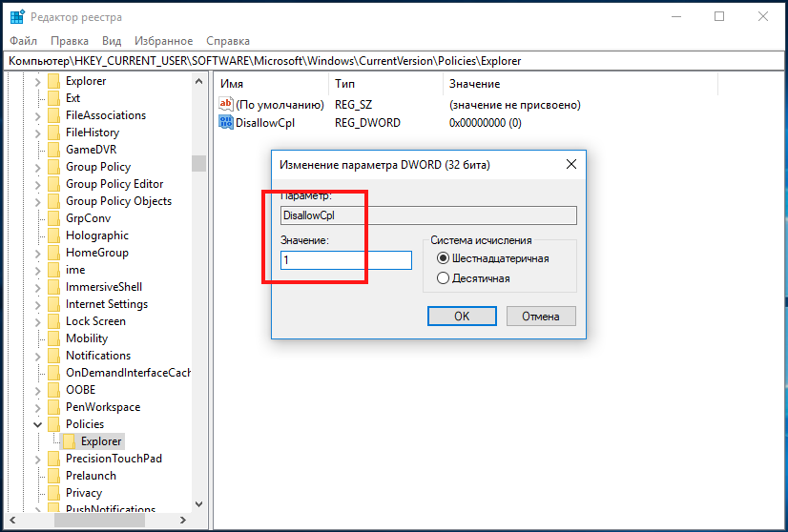Image resolution: width=788 pixels, height=532 pixels.
Task: Confirm the DWORD change with OK
Action: (x=462, y=316)
